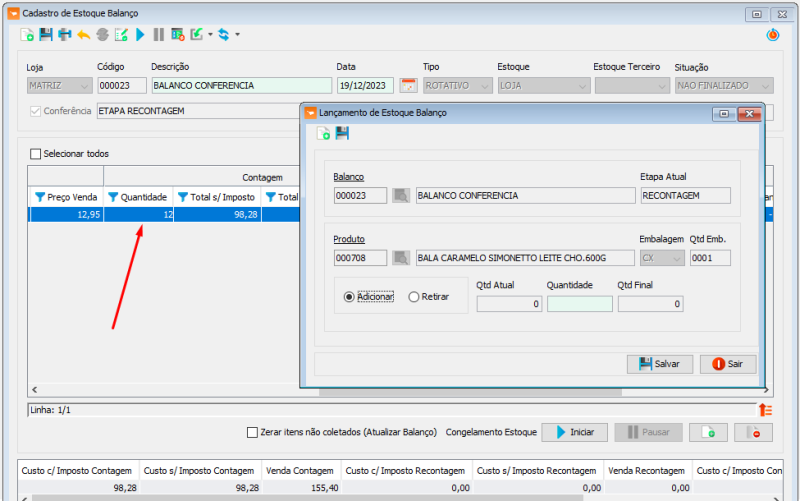Open the Estoque Terceiro dropdown

(632, 85)
